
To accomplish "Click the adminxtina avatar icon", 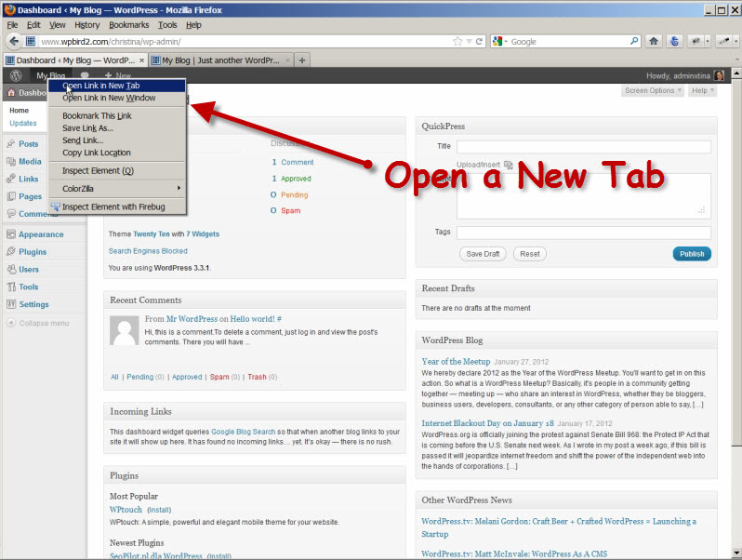I will point(719,75).
